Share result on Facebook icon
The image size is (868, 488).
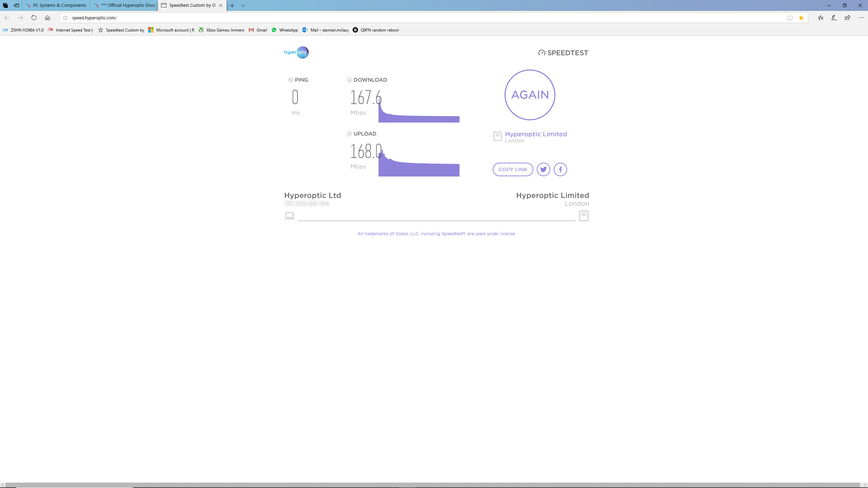(560, 169)
